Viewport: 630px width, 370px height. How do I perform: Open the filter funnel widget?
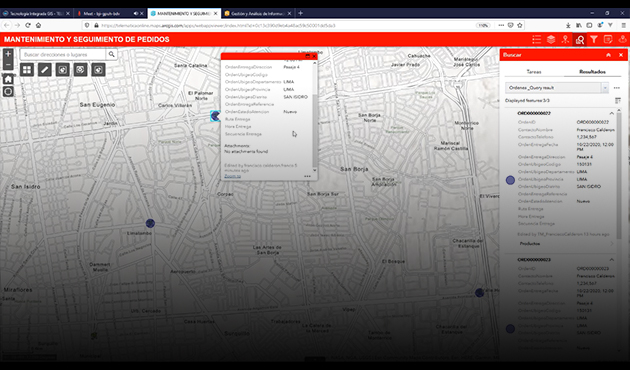(x=593, y=39)
